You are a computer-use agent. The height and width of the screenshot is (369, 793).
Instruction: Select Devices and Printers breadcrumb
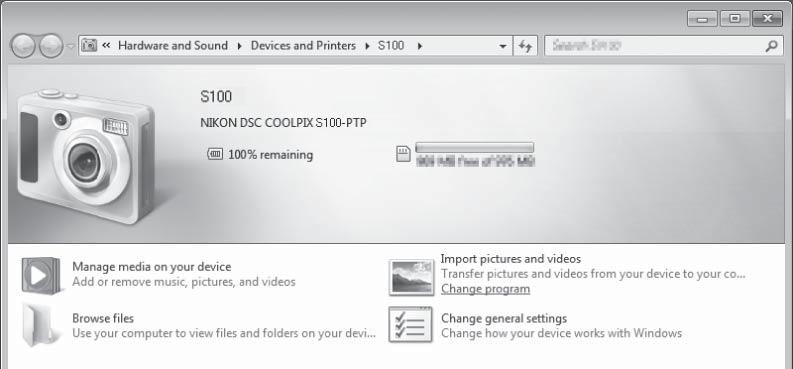coord(303,45)
